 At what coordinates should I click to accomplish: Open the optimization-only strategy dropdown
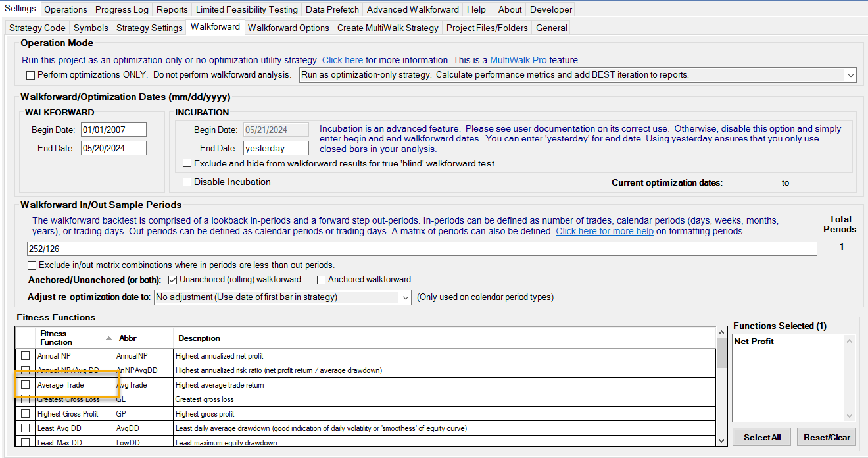850,75
